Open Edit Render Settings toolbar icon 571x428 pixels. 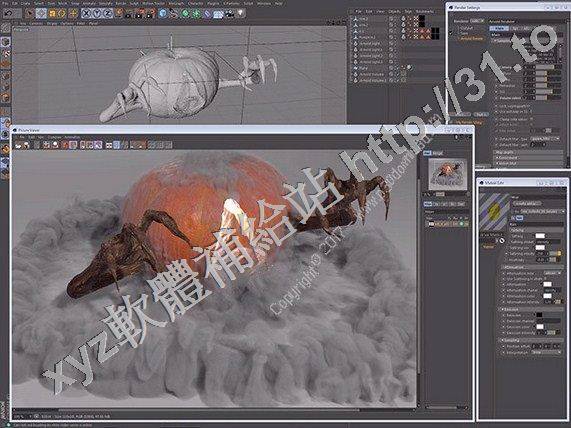tap(150, 14)
